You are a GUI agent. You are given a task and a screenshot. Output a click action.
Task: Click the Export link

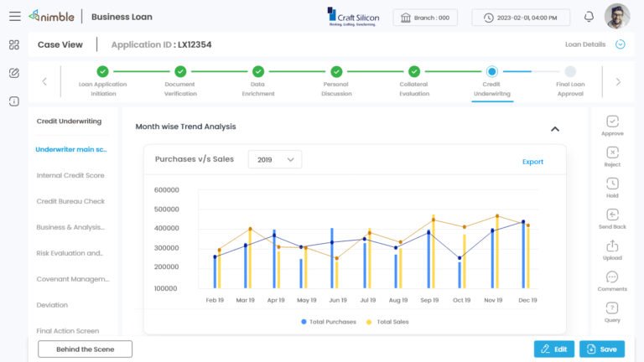coord(532,162)
